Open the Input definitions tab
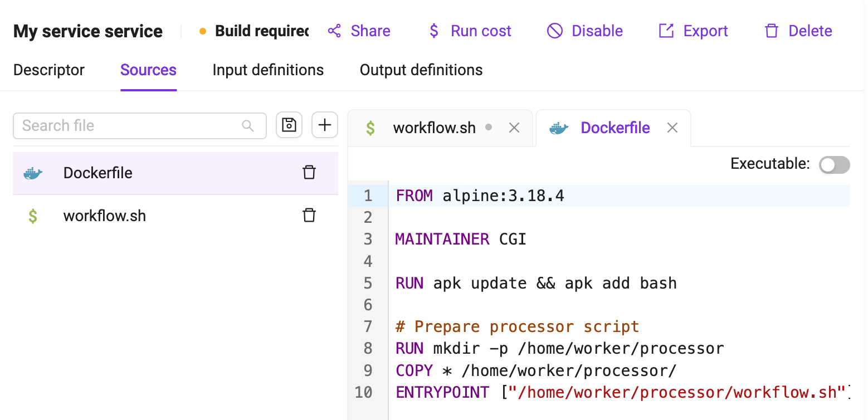The image size is (868, 420). click(x=268, y=70)
